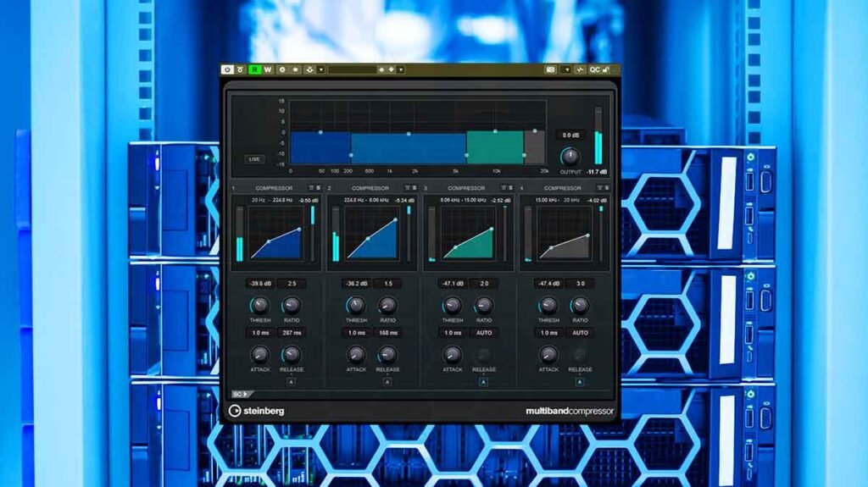Toggle the plugin power/activate button
868x487 pixels.
tap(227, 69)
